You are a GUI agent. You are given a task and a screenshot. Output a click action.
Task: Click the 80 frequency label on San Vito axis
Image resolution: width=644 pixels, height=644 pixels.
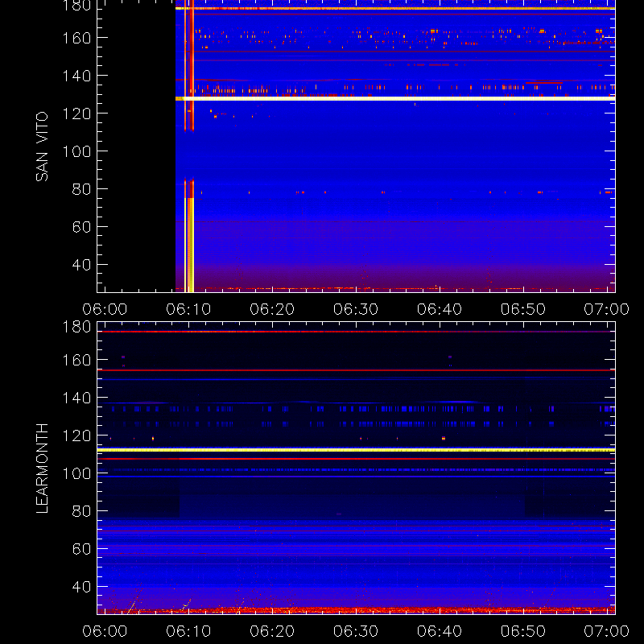(81, 189)
